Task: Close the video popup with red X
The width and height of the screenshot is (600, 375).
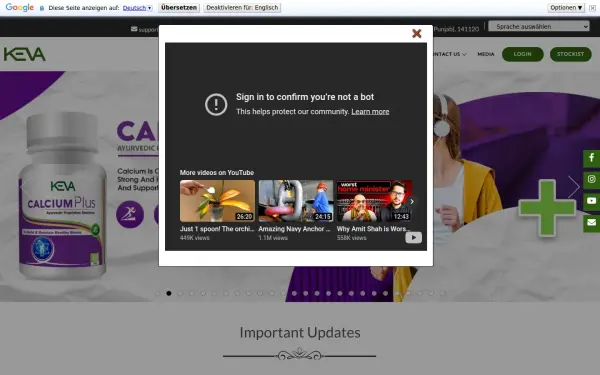Action: click(417, 34)
